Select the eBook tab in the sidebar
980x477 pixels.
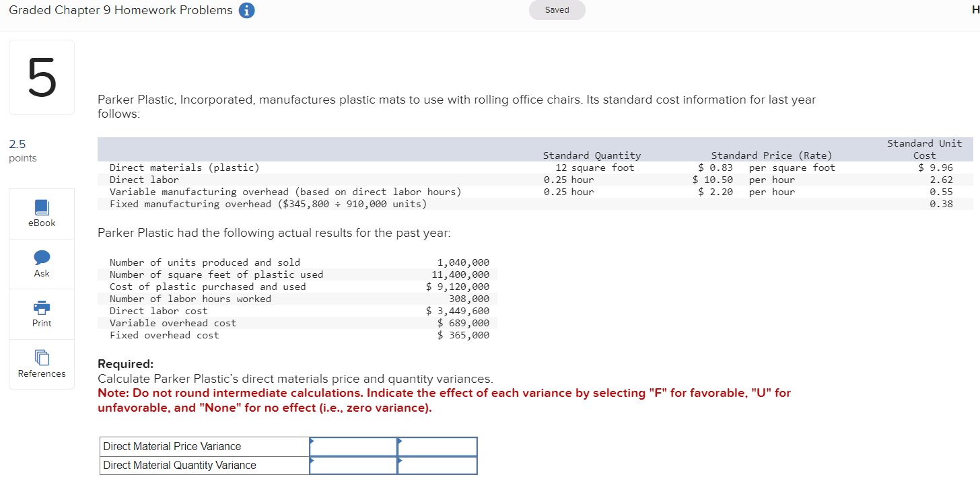[x=41, y=213]
